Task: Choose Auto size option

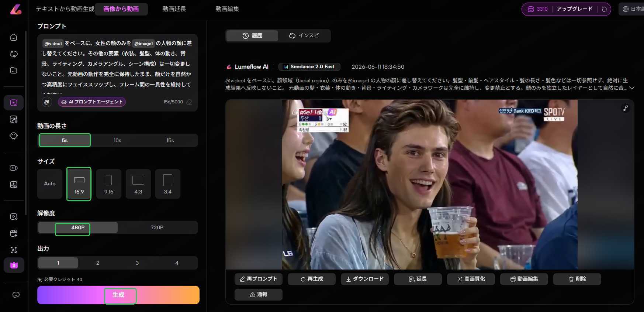Action: point(50,184)
